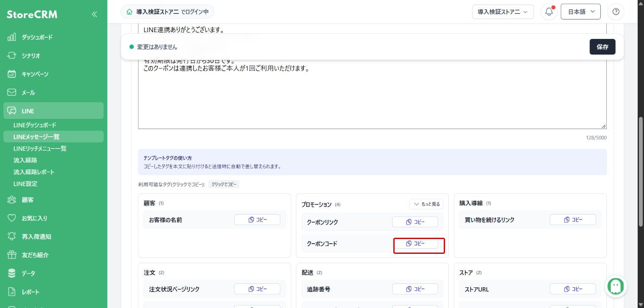644x308 pixels.
Task: Click the 保存 button
Action: tap(602, 47)
